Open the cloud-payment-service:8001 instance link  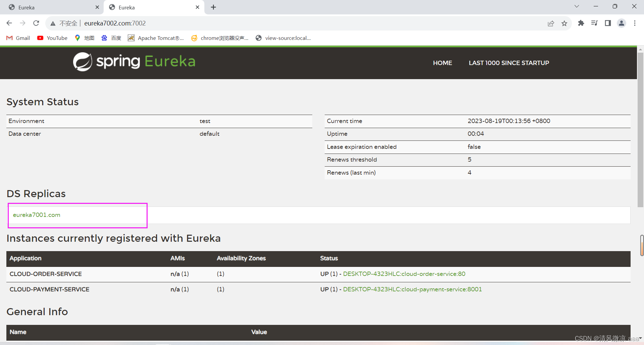(x=412, y=289)
